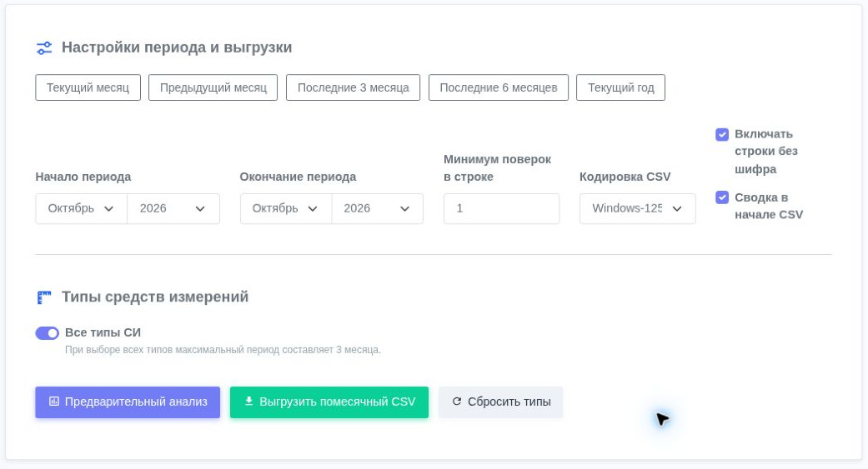Viewport: 868px width, 469px height.
Task: Turn off the Все типы СИ switch
Action: click(47, 333)
